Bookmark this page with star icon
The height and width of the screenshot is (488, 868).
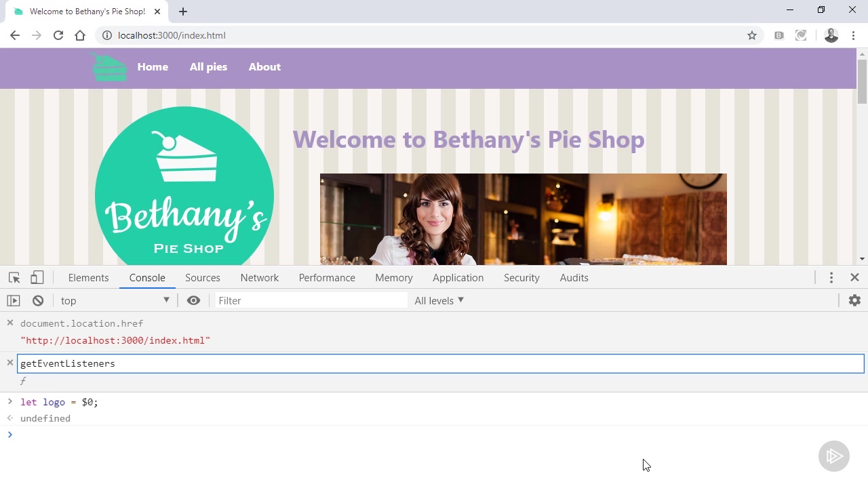pyautogui.click(x=752, y=35)
